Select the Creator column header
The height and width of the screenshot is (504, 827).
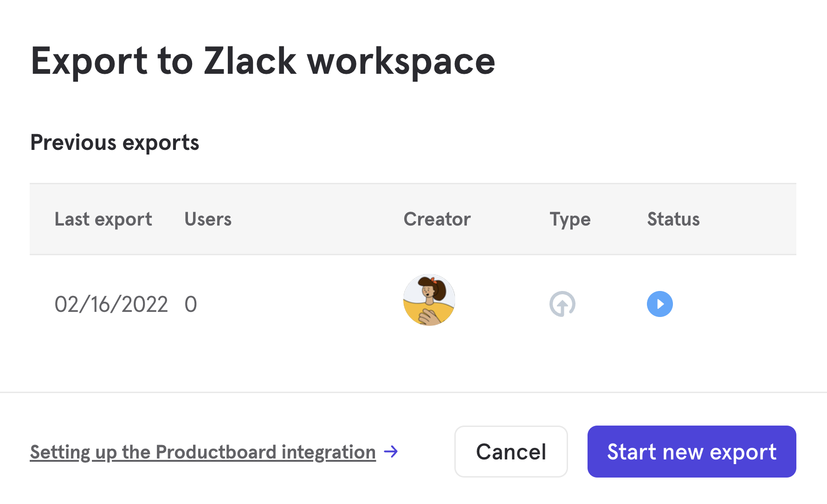point(437,219)
